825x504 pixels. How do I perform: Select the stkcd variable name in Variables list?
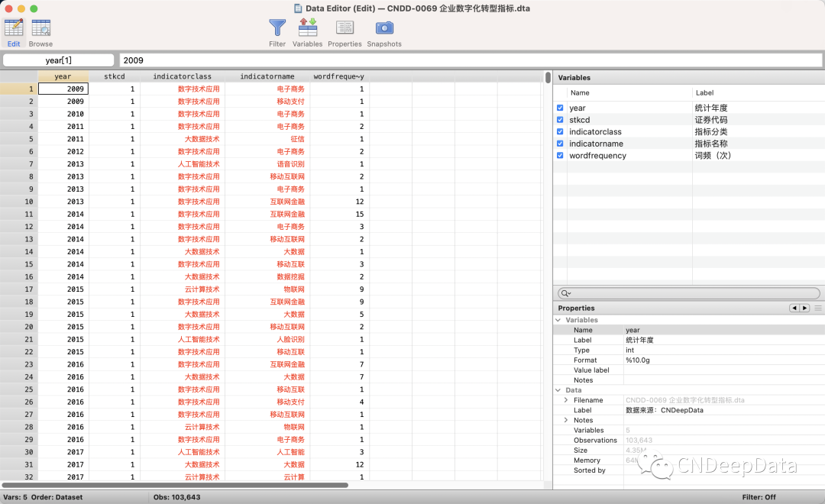[579, 120]
